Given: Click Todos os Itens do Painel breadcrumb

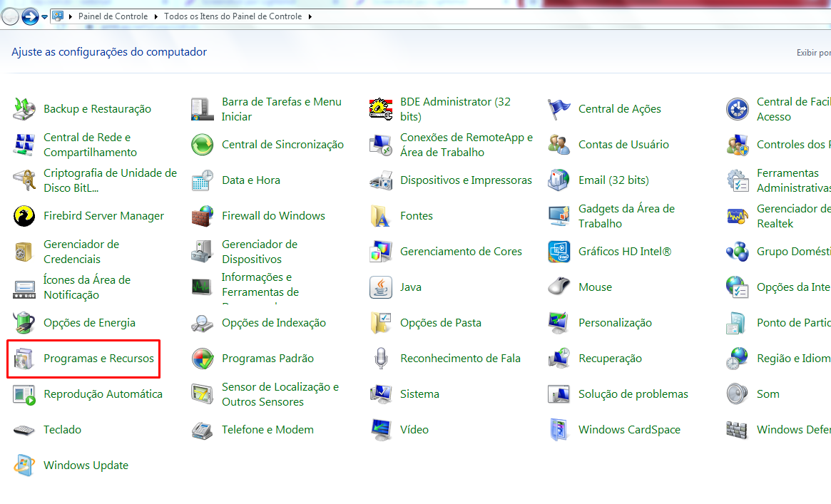Looking at the screenshot, I should 233,16.
